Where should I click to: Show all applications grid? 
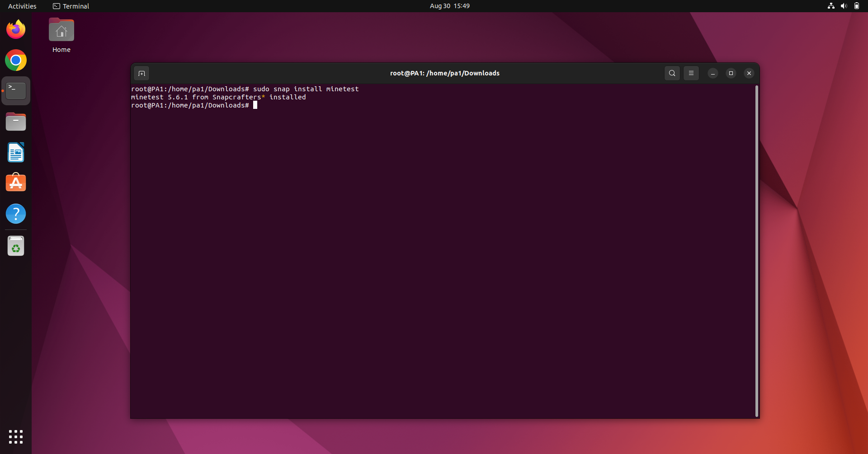coord(16,436)
